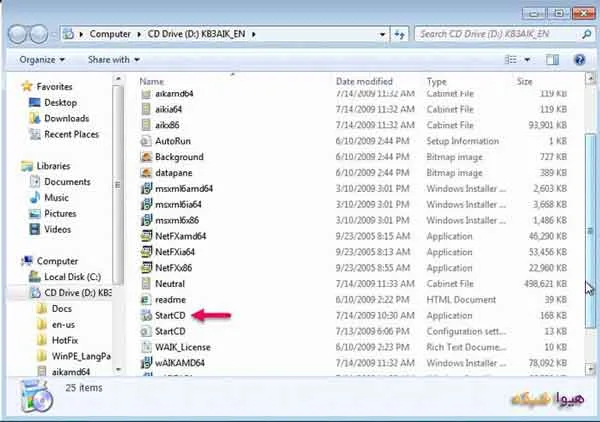This screenshot has height=422, width=600.
Task: Click Computer in the address breadcrumb
Action: point(110,34)
